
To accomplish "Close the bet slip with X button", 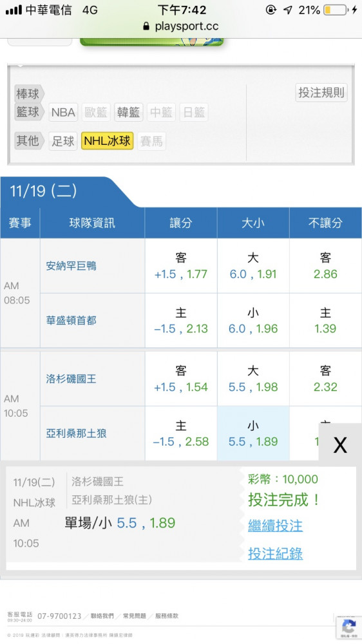I will tap(340, 444).
